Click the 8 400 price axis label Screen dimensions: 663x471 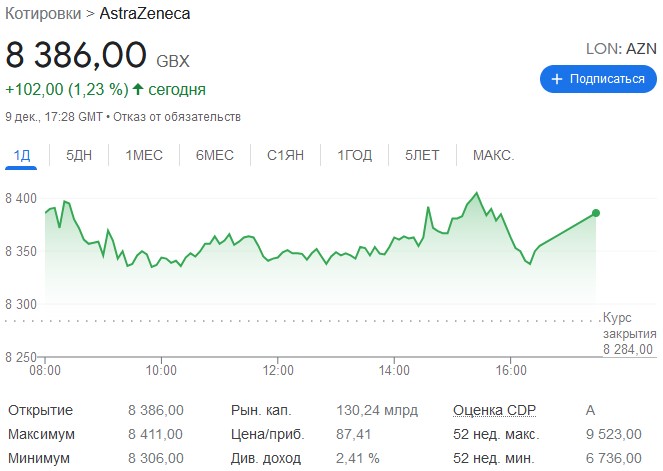coord(21,198)
